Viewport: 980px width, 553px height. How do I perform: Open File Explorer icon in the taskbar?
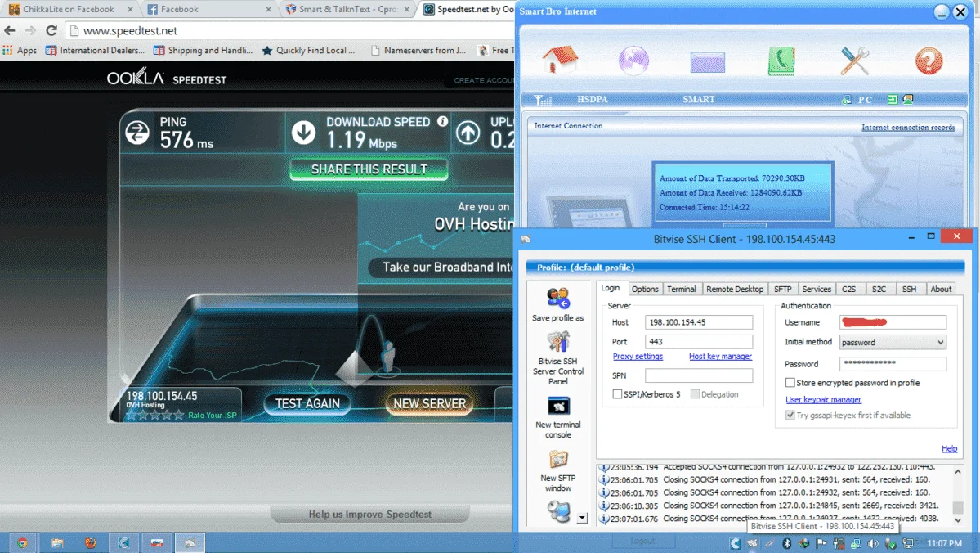coord(57,542)
